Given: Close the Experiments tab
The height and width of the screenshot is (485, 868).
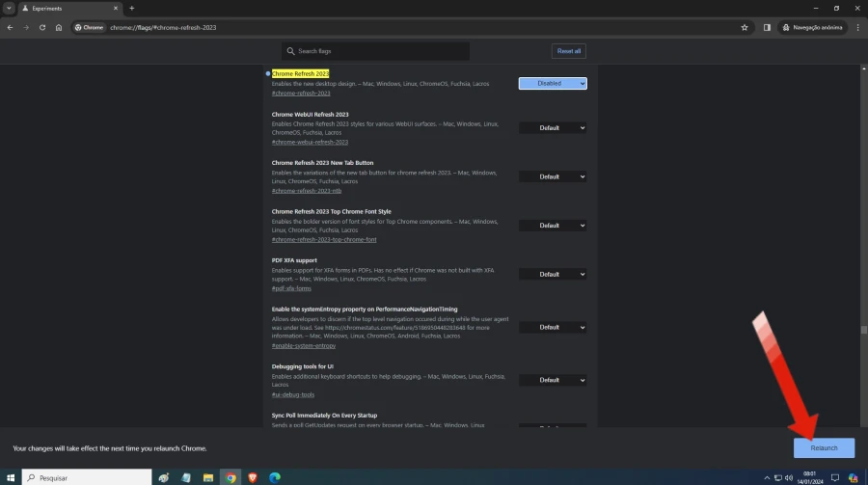Looking at the screenshot, I should (x=116, y=9).
